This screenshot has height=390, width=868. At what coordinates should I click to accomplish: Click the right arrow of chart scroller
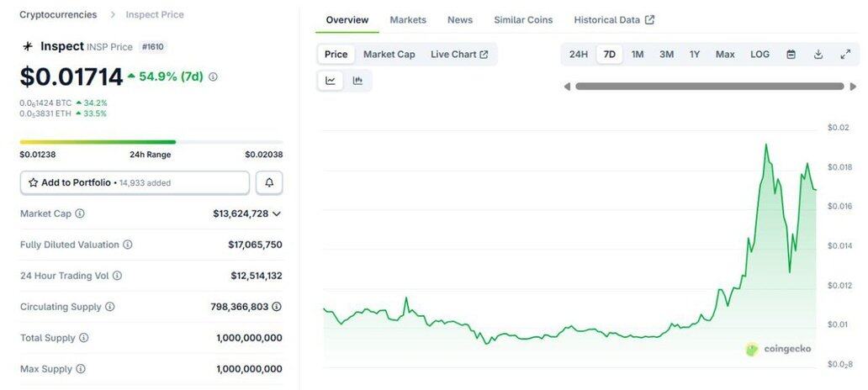pos(854,86)
